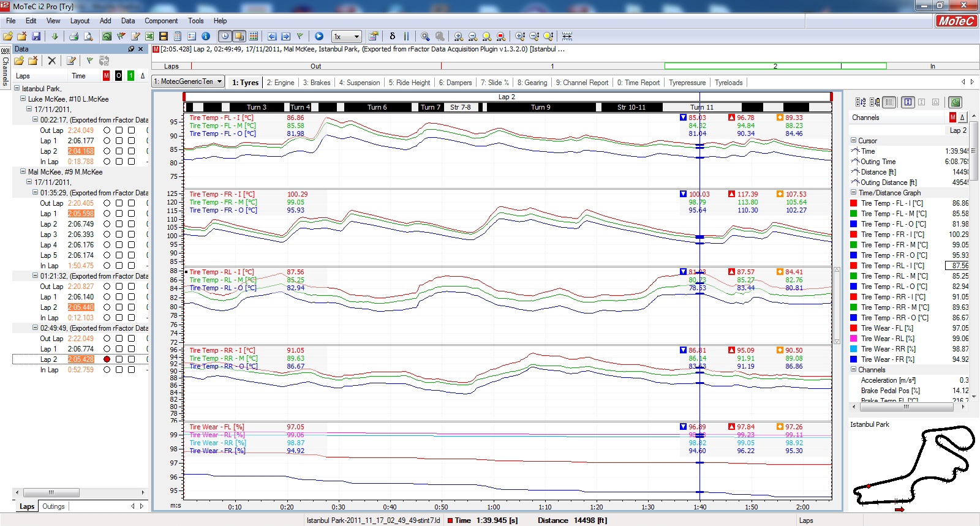Click the calculator maths icon
Screen dimensions: 980x526
coord(178,36)
